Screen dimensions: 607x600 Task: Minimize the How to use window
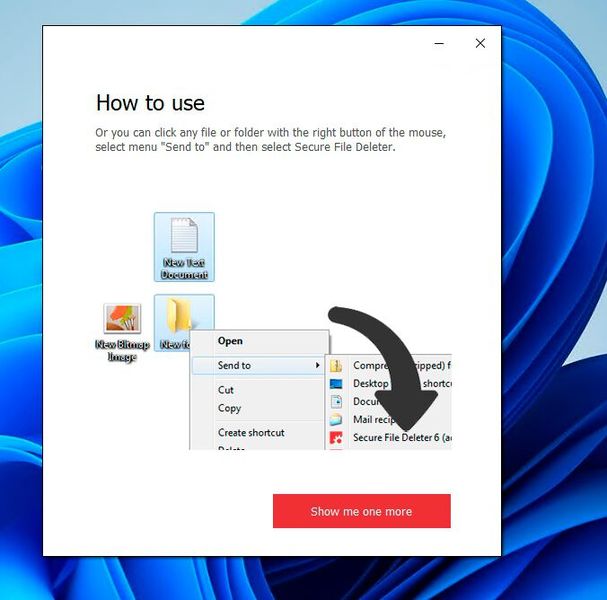439,43
